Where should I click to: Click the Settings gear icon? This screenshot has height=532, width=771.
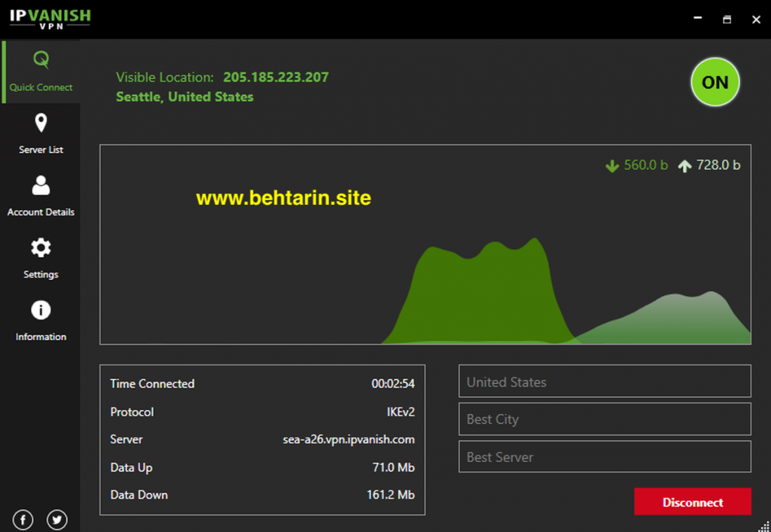41,248
